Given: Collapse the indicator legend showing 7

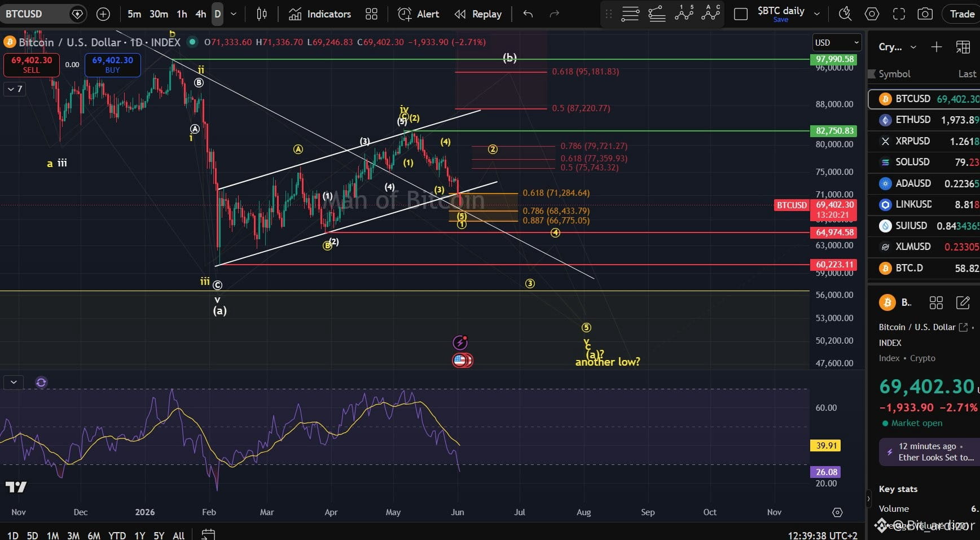Looking at the screenshot, I should pos(15,89).
